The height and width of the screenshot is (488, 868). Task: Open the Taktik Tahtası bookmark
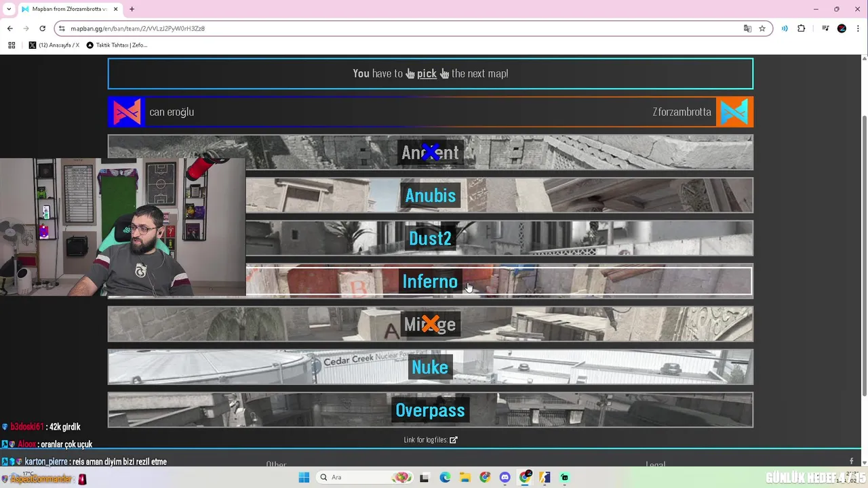click(x=117, y=45)
